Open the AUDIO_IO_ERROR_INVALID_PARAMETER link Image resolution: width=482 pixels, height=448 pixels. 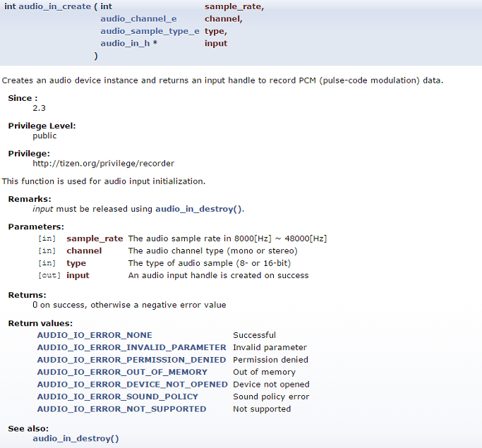131,348
